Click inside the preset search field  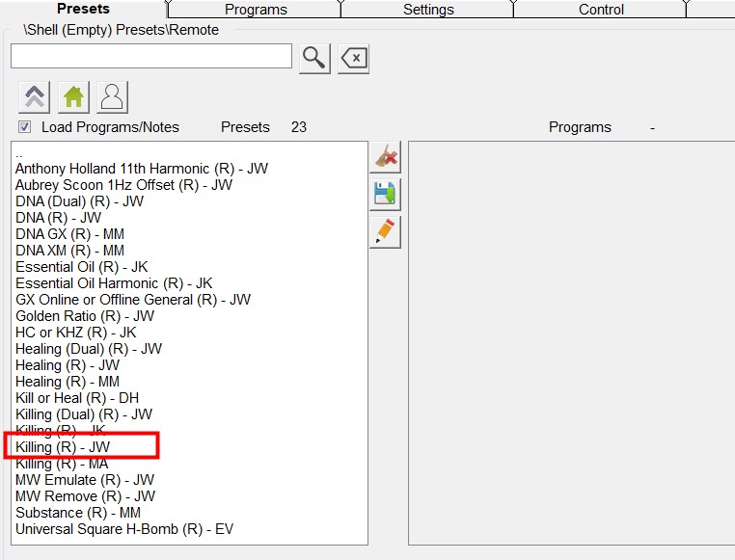coord(150,57)
